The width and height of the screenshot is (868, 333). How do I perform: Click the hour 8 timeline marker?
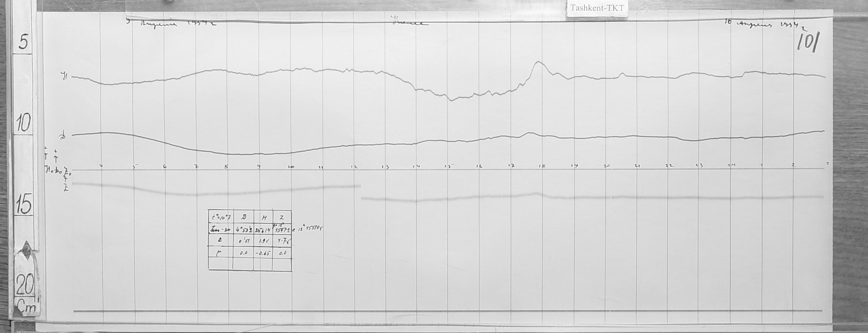click(x=226, y=167)
